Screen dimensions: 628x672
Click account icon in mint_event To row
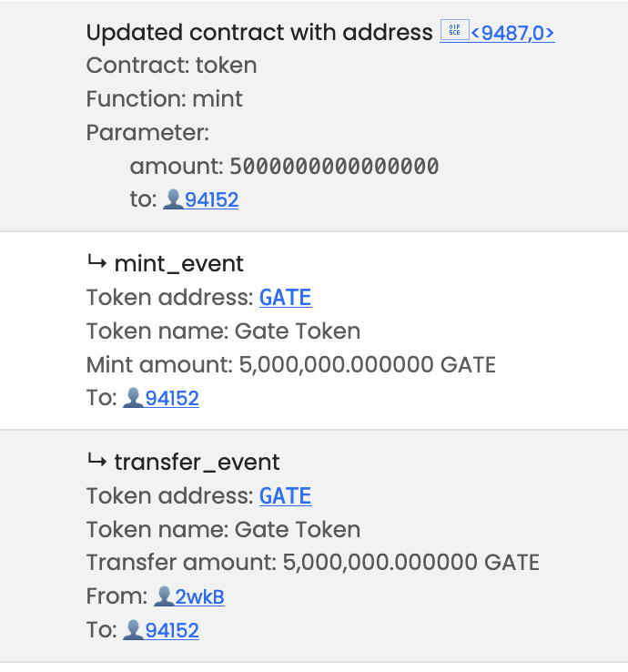(133, 398)
